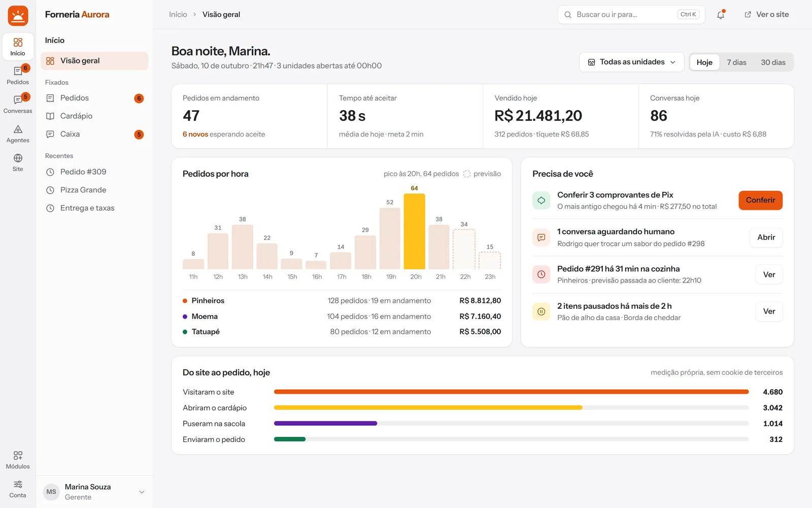Viewport: 812px width, 508px height.
Task: Open recent item Pedido #309
Action: (94, 172)
